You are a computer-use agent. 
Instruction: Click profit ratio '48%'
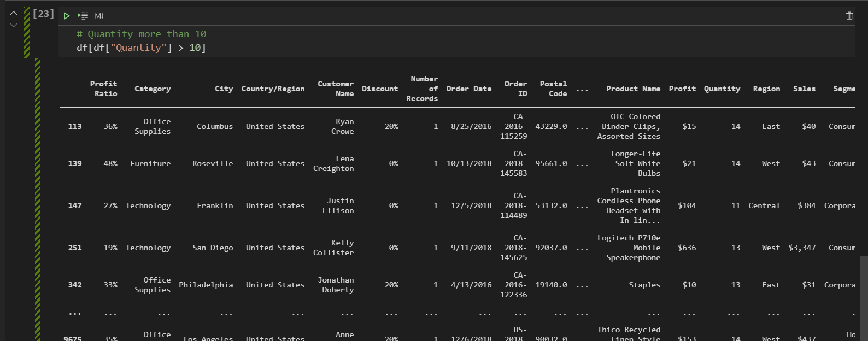(110, 163)
